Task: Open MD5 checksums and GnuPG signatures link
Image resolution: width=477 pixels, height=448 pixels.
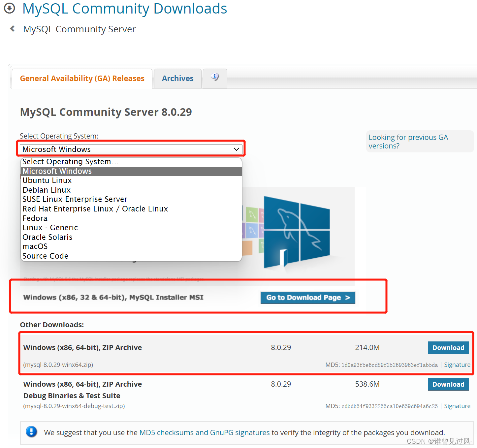Action: (x=205, y=432)
